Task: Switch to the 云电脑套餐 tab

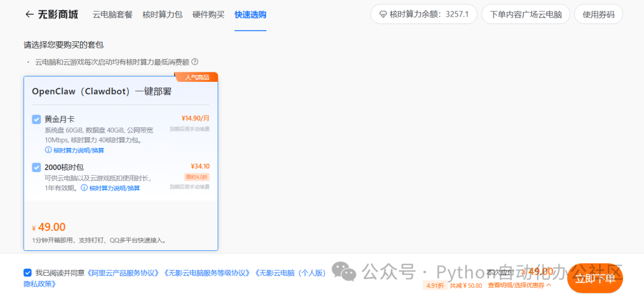Action: [113, 14]
